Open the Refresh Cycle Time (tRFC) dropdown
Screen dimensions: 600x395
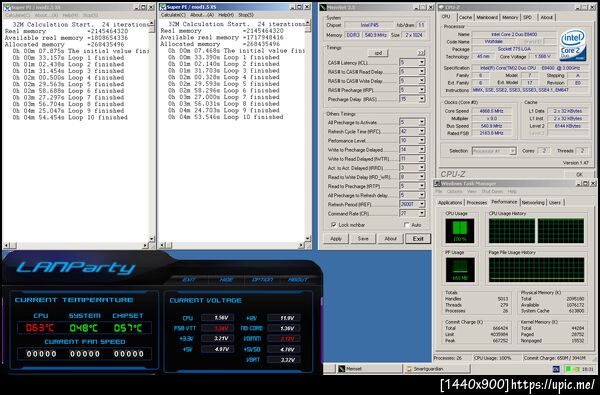[x=421, y=131]
